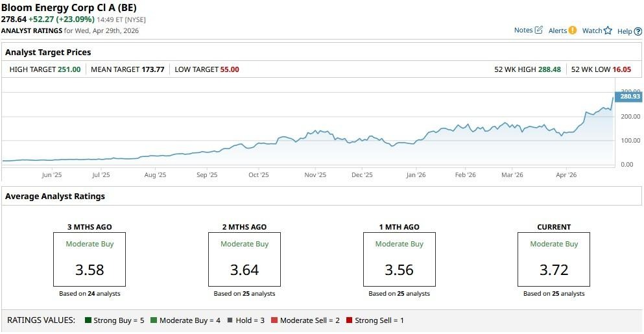Click the Help link text
The width and height of the screenshot is (644, 334).
(624, 31)
